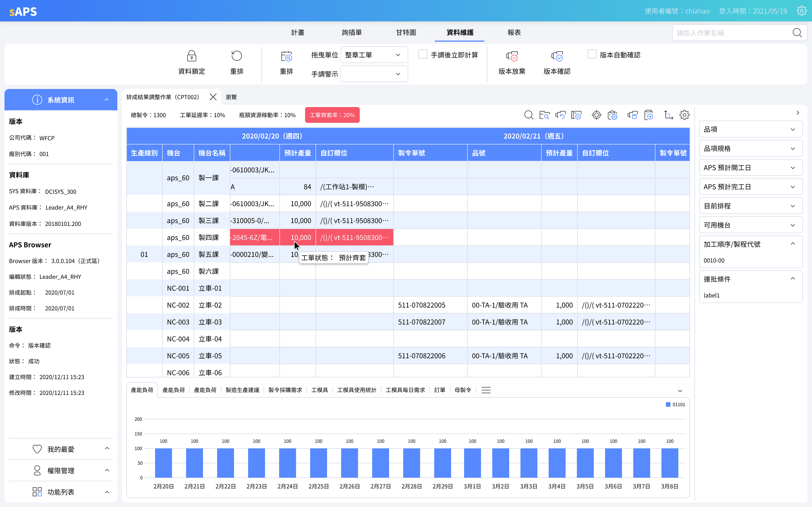
Task: Click the clipboard with gear icon
Action: tap(612, 115)
